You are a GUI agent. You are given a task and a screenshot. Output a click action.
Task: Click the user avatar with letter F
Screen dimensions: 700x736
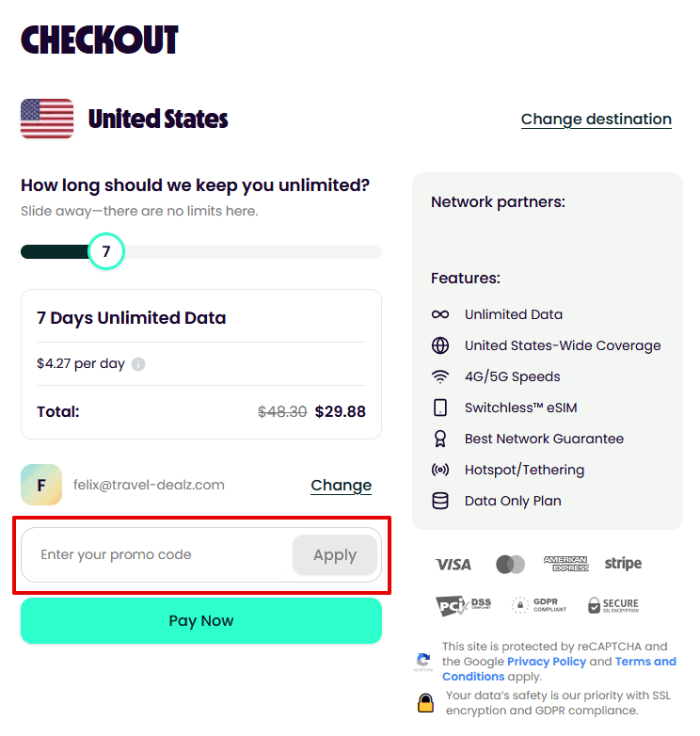point(41,485)
